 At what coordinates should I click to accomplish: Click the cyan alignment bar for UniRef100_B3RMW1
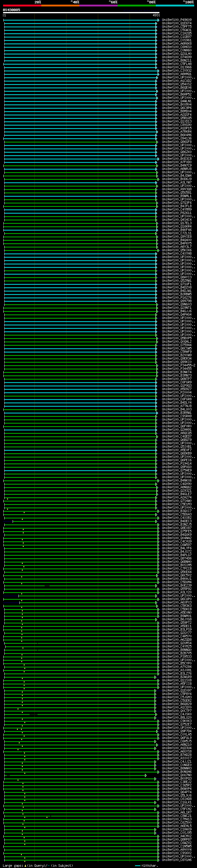pos(81,413)
